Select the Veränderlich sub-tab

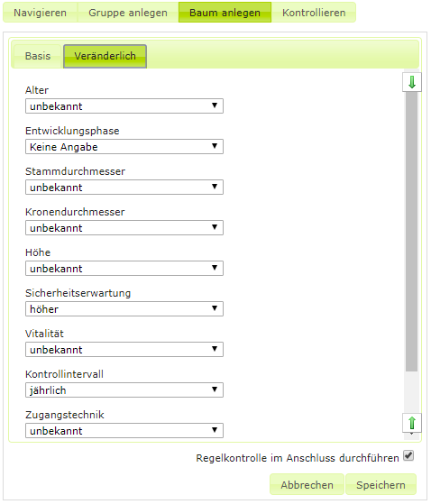[105, 56]
